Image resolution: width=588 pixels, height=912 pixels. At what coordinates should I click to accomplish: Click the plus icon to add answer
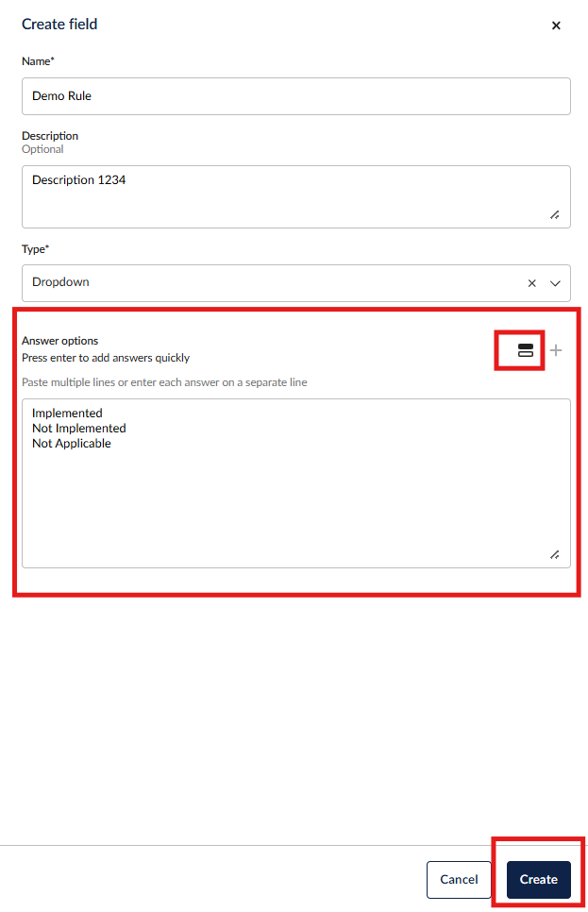(x=556, y=350)
